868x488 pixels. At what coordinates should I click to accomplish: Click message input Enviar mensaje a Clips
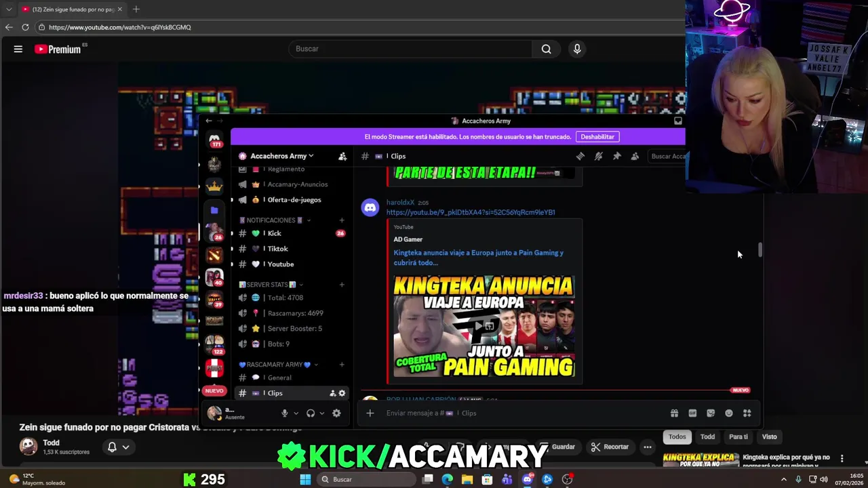point(522,413)
